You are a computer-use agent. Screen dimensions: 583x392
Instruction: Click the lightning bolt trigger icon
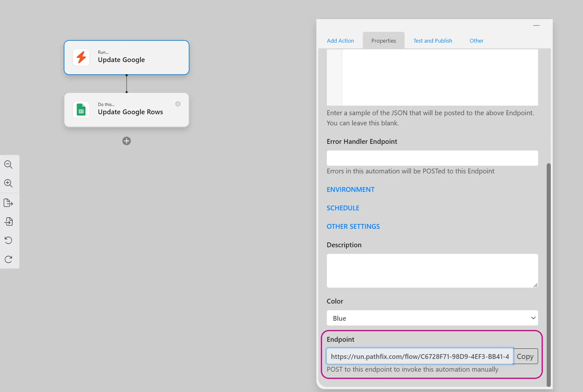pos(81,57)
